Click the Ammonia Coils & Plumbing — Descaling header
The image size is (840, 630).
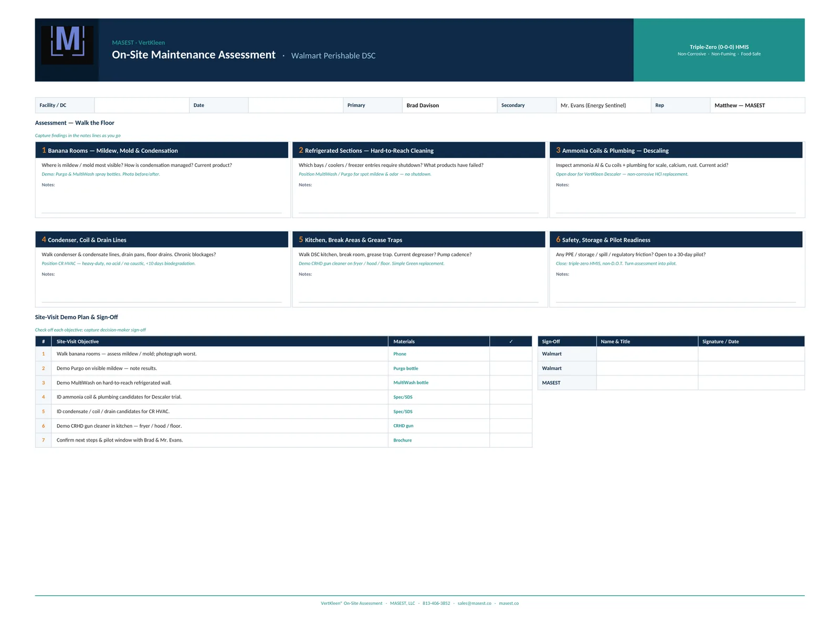click(676, 150)
